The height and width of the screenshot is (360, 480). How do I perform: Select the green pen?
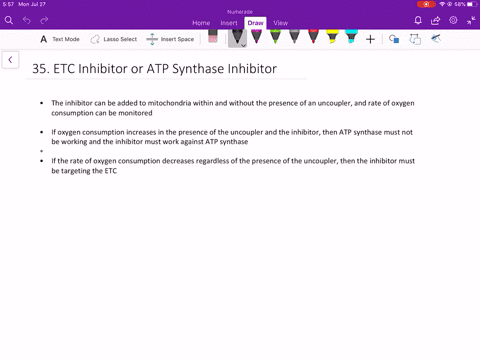pyautogui.click(x=275, y=36)
